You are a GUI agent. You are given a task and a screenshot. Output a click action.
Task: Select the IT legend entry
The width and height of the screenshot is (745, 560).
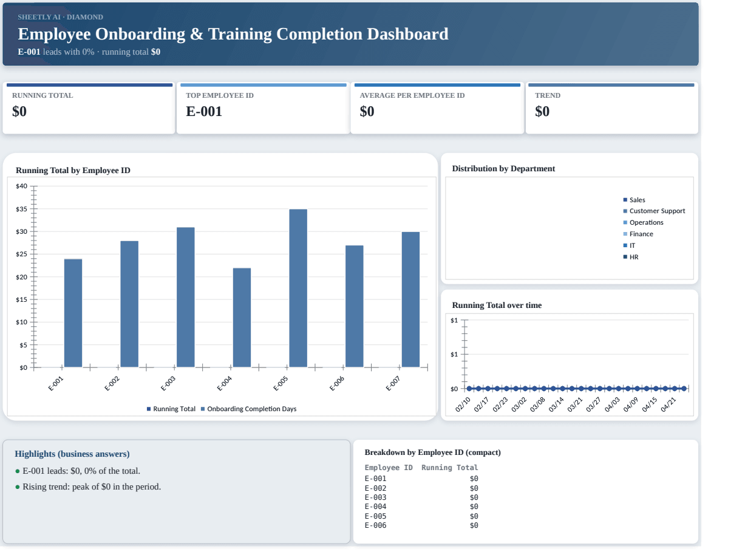click(x=629, y=245)
